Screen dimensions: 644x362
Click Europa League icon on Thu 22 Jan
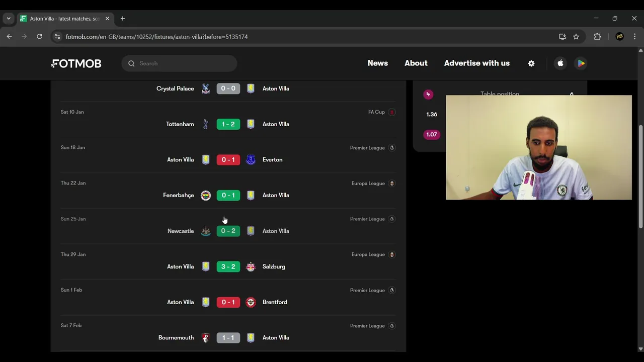tap(392, 184)
